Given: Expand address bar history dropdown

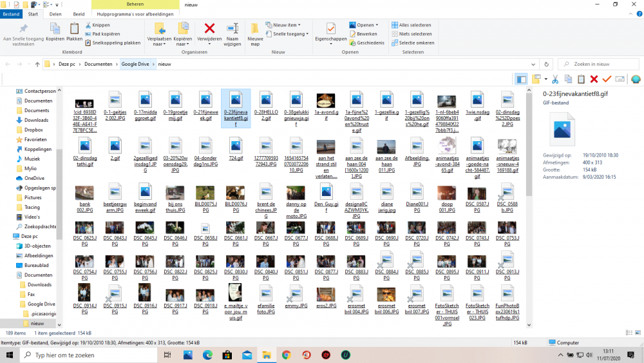Looking at the screenshot, I should point(533,64).
